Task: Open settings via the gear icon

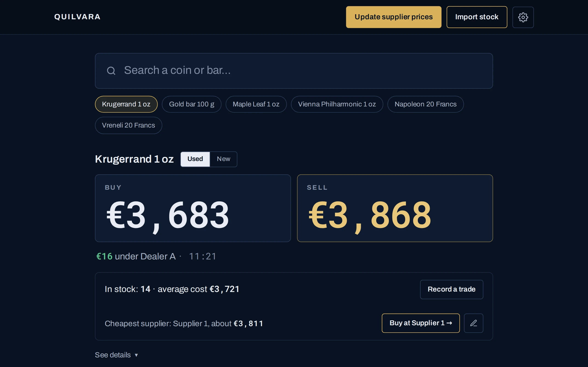Action: click(x=523, y=17)
